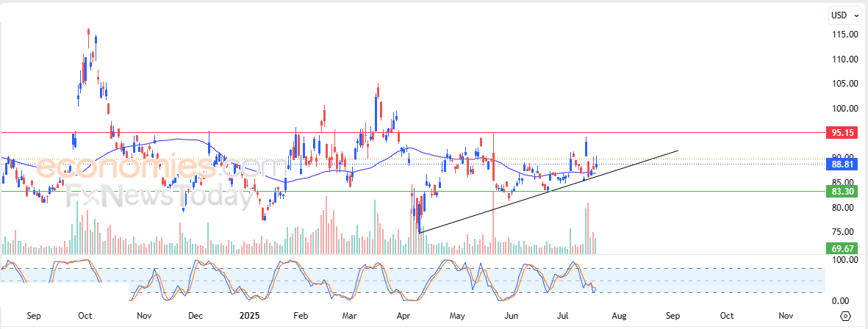Click the Mar time axis label
The height and width of the screenshot is (329, 868).
(349, 316)
